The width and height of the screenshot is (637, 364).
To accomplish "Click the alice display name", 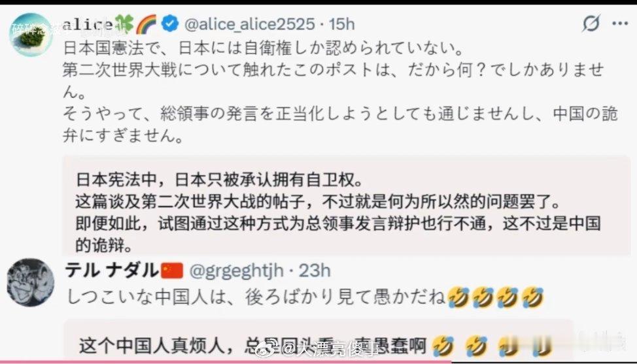I will [x=88, y=24].
